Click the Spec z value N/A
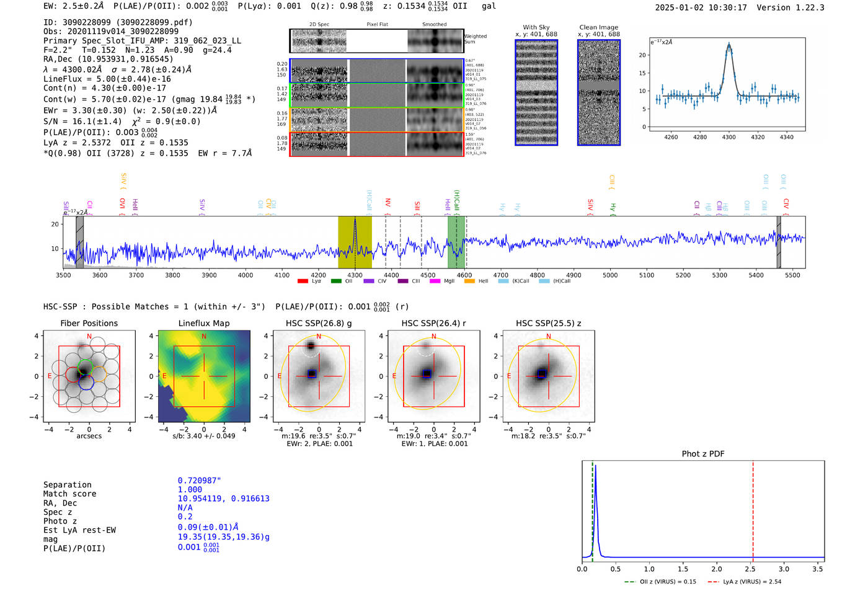This screenshot has width=868, height=591. coord(185,507)
